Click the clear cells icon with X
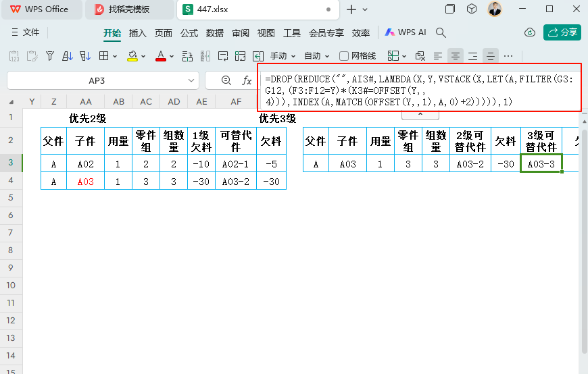This screenshot has width=588, height=374. point(420,56)
